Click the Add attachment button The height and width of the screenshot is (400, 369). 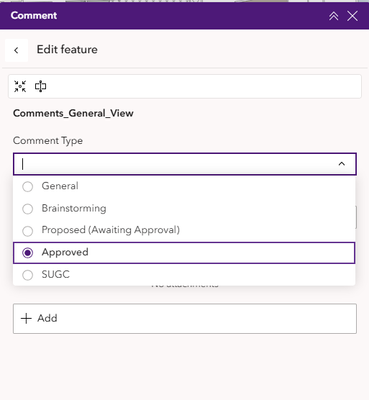[x=185, y=318]
